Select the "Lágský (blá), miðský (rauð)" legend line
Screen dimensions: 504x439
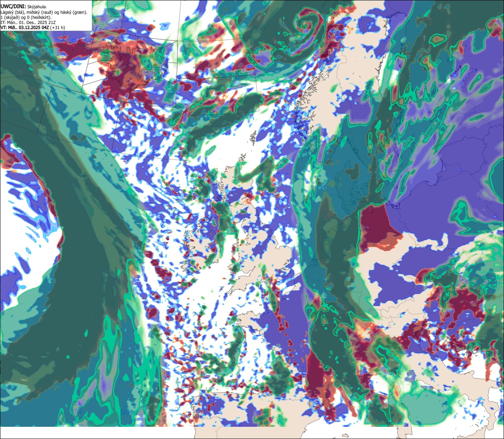(44, 12)
